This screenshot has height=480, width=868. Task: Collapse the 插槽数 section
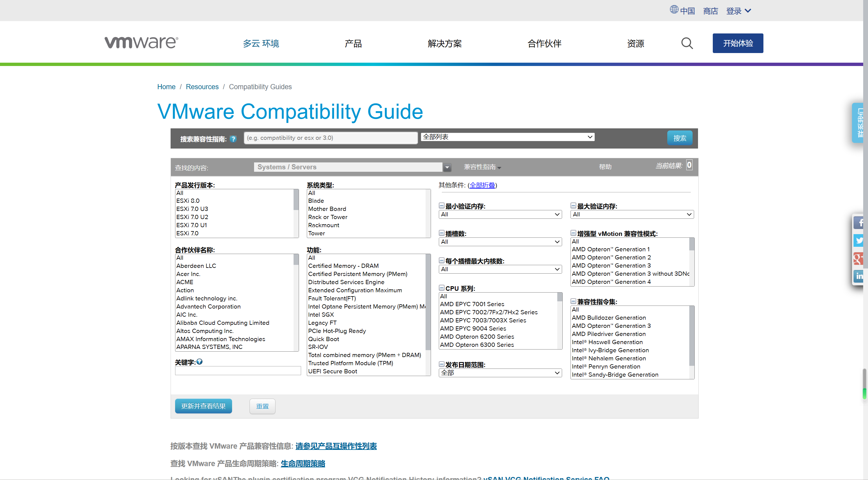click(442, 233)
